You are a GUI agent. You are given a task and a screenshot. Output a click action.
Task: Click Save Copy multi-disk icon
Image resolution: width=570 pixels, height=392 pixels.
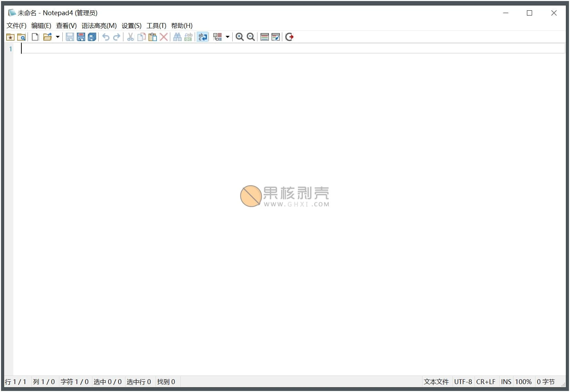point(92,37)
